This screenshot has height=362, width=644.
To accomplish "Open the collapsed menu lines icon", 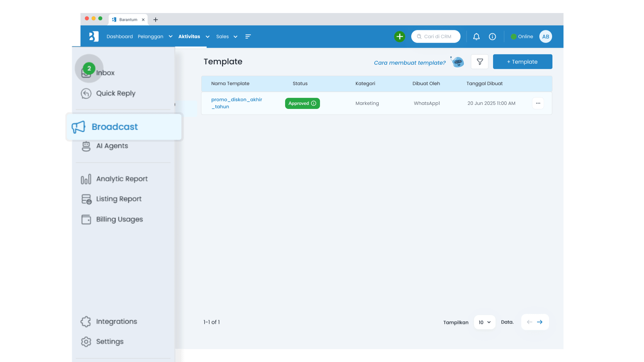I will point(248,37).
